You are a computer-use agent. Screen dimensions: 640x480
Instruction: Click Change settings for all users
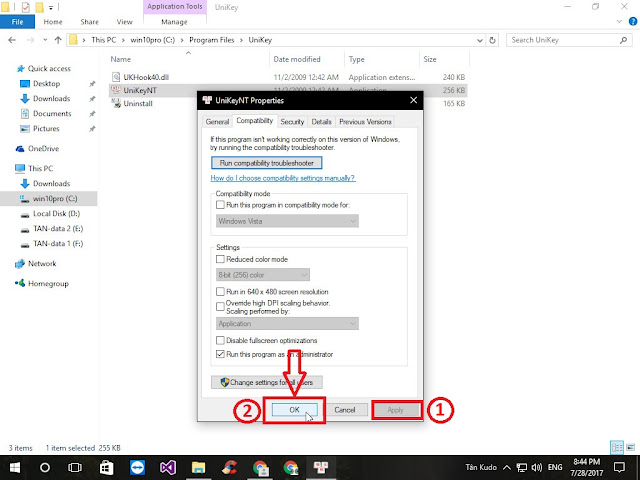click(x=267, y=382)
